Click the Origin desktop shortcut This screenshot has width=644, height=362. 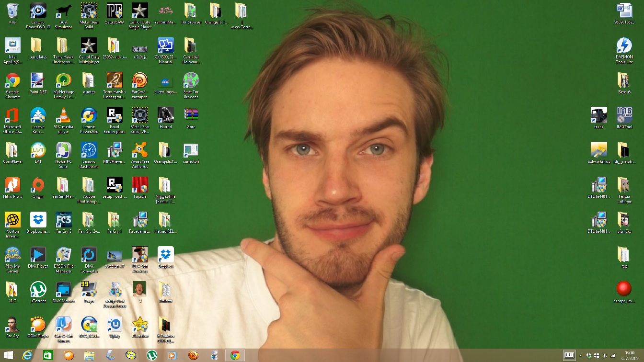[38, 185]
